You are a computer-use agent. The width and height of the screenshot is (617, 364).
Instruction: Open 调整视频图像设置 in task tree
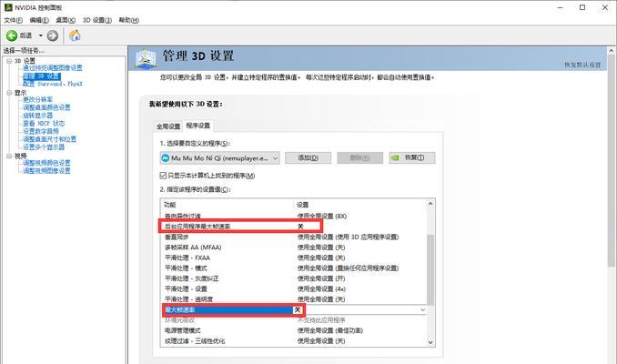coord(46,171)
